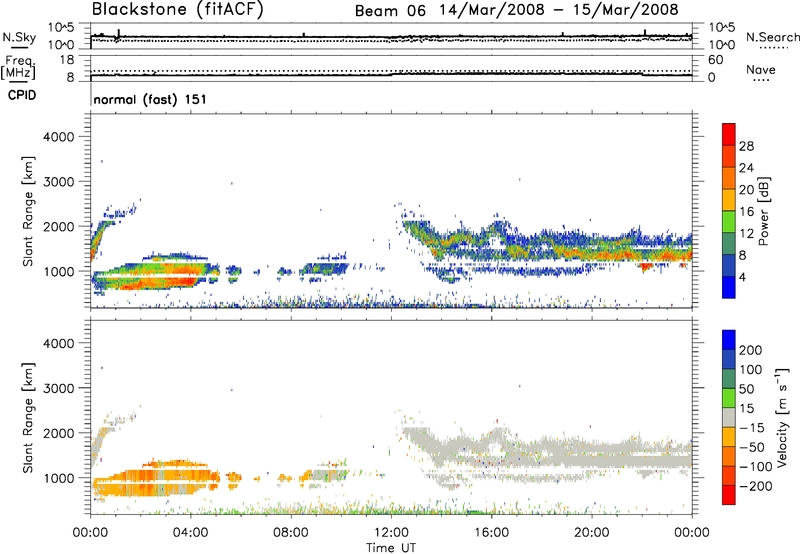Click the '200' value on the velocity color bar
This screenshot has width=800, height=554.
tap(751, 350)
